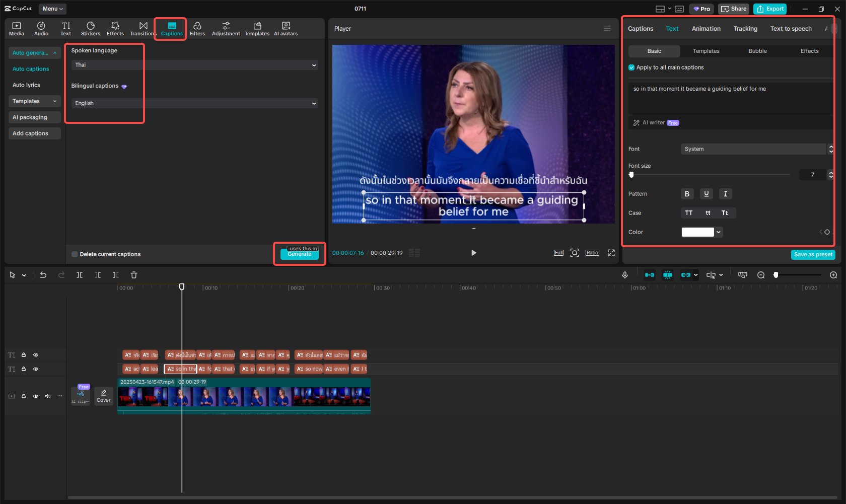Undo the last action

43,275
